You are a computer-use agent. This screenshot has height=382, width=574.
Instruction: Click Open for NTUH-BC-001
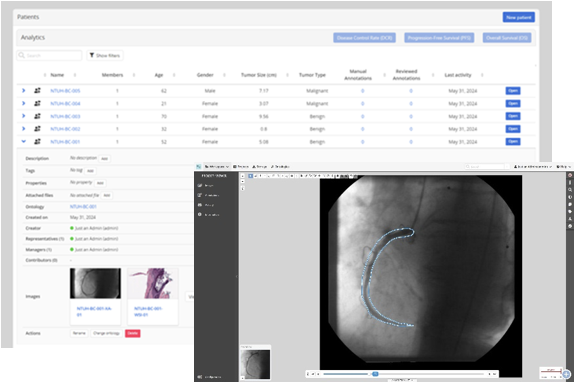point(513,141)
